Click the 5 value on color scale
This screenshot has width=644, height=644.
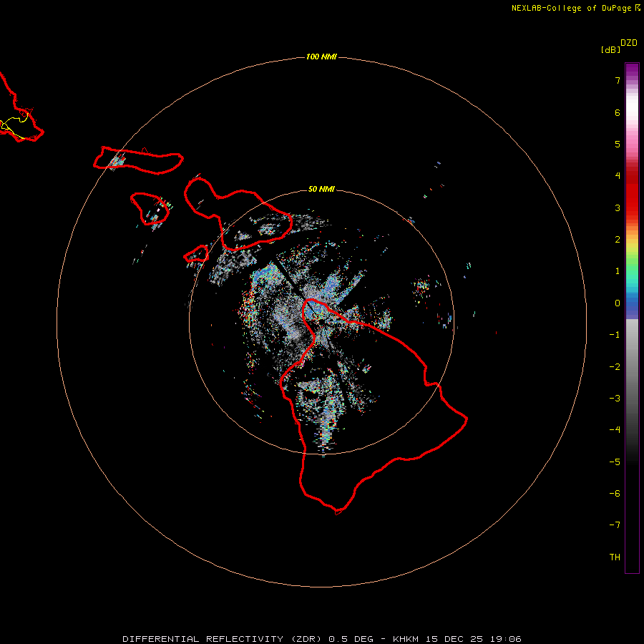click(x=618, y=144)
